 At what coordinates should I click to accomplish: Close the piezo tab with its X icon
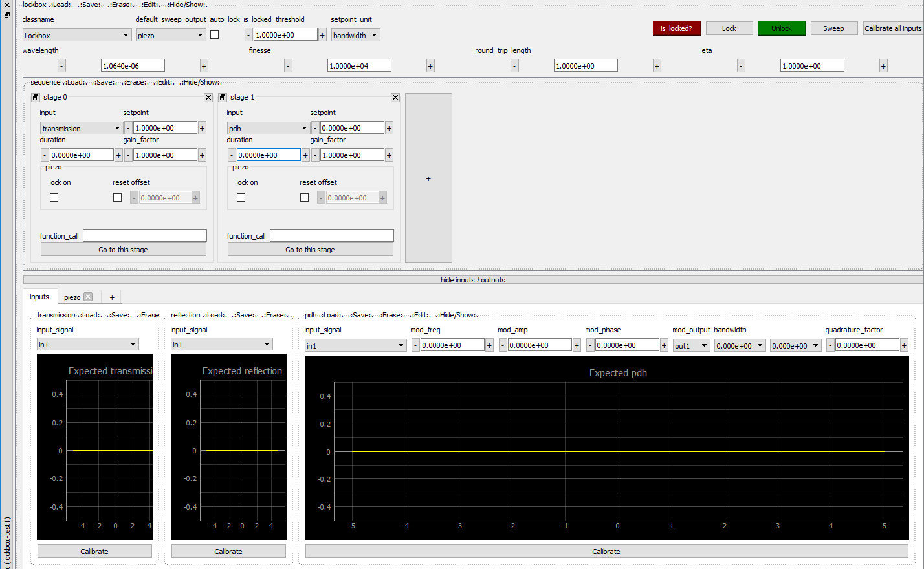(x=88, y=297)
